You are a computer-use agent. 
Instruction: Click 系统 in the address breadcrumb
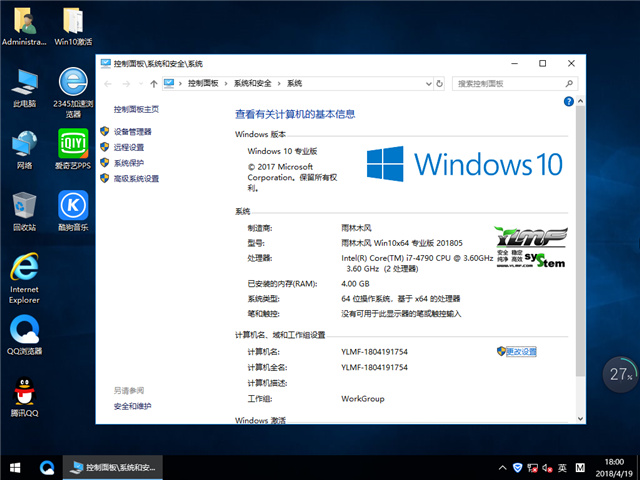click(294, 84)
